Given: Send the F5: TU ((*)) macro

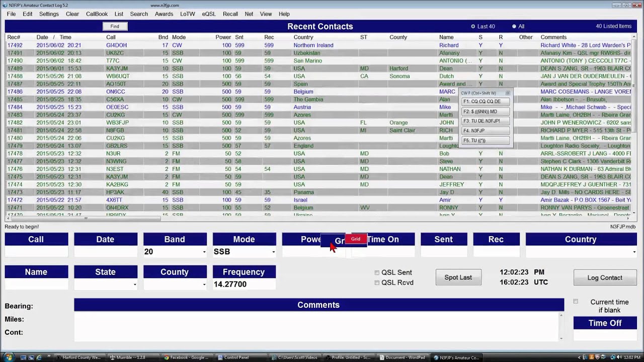Looking at the screenshot, I should (486, 141).
